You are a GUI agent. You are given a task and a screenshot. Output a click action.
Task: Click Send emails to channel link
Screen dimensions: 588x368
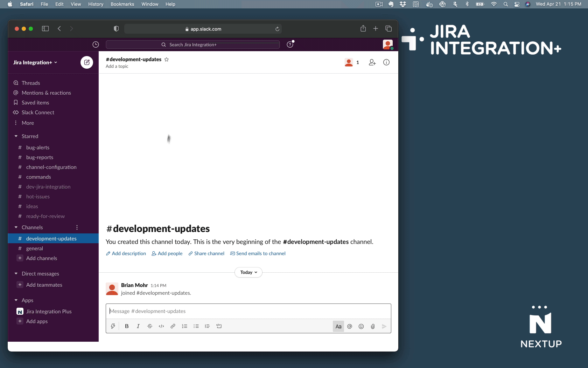258,253
